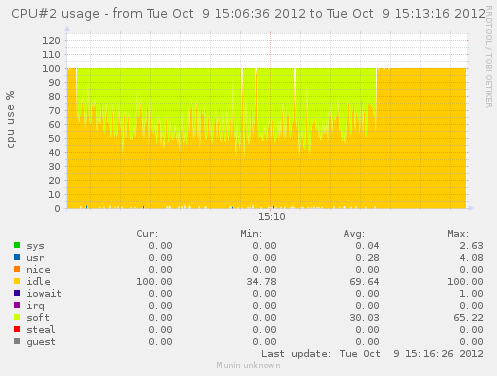Screen dimensions: 497x376
Task: Click the Avg: column header
Action: coord(354,234)
